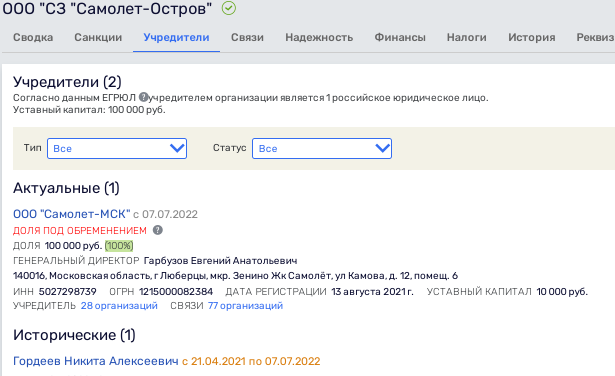Open the Финансы tab

[x=400, y=37]
